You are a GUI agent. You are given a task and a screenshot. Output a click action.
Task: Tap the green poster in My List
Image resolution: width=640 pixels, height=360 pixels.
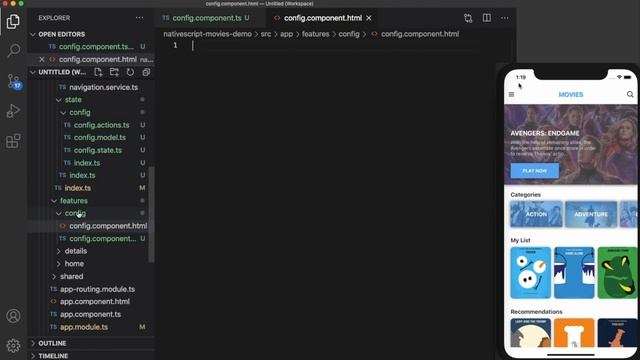tap(617, 273)
